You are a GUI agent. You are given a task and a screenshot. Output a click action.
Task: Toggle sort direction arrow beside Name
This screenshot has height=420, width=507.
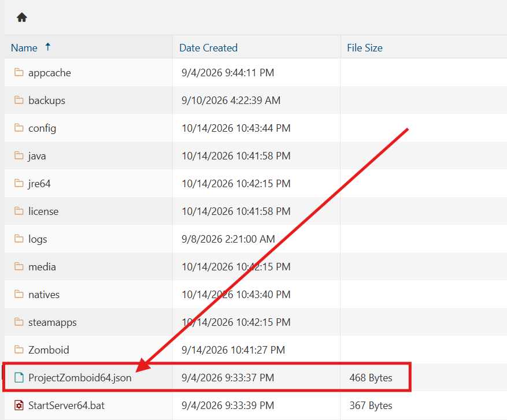(48, 47)
